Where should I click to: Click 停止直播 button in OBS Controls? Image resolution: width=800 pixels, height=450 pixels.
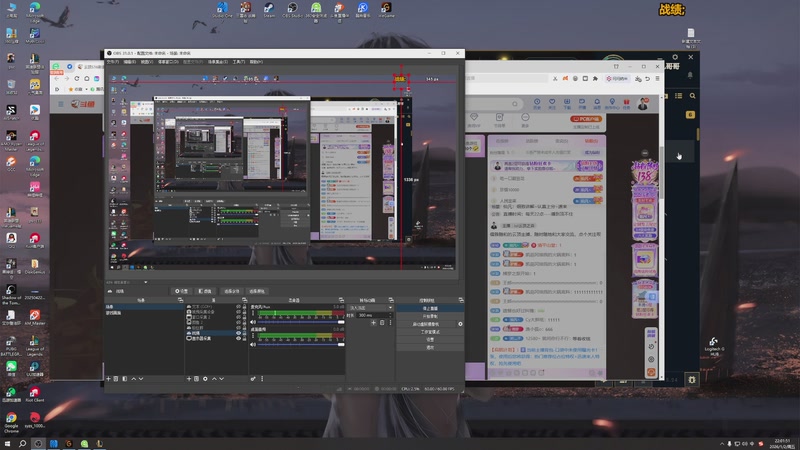(x=430, y=308)
